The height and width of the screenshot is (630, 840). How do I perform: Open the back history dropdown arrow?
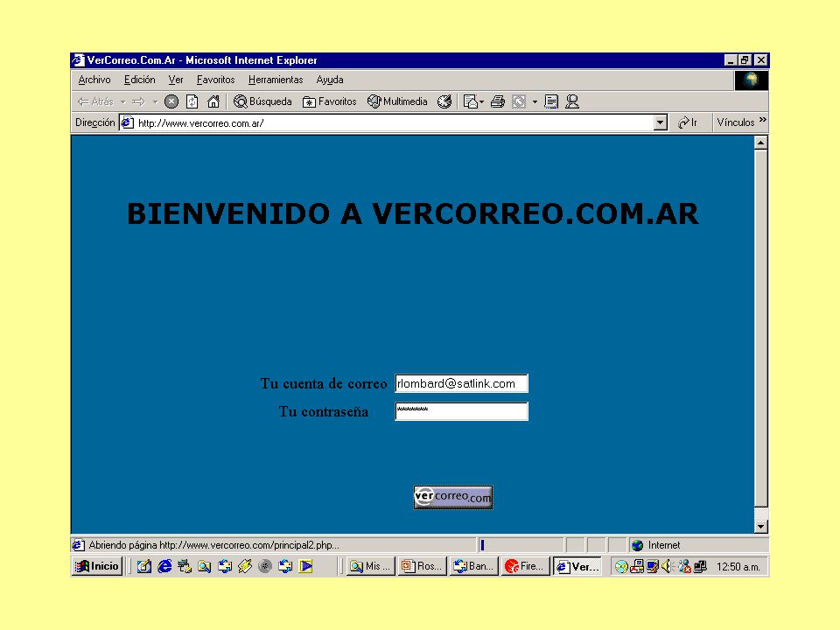coord(122,101)
